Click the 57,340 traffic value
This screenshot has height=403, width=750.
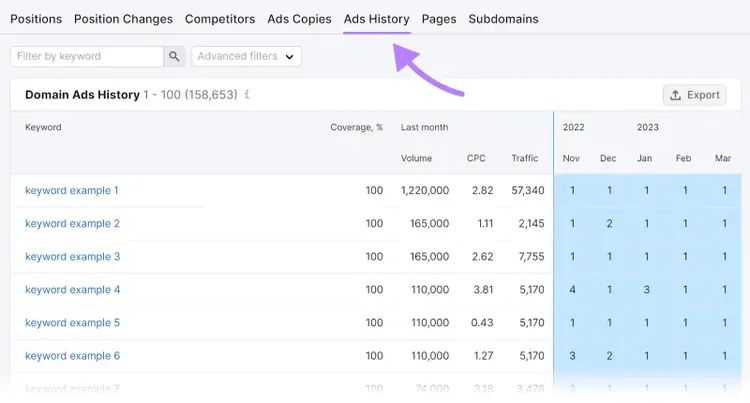[528, 190]
